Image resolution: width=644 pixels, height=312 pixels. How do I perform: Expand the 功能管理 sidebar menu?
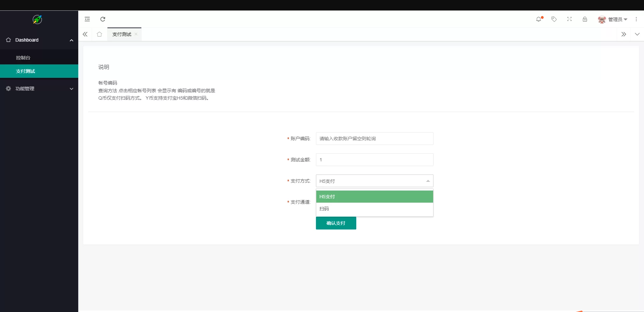(x=39, y=89)
